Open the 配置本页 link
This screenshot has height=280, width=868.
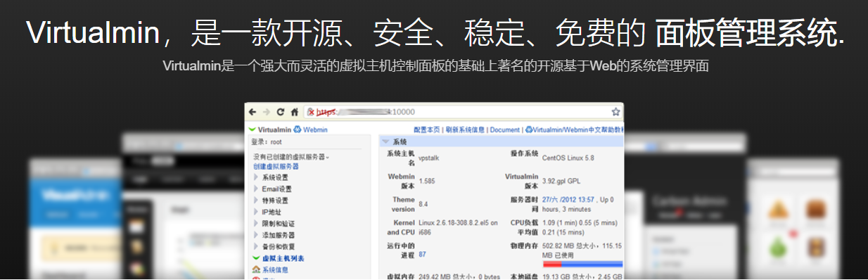(427, 129)
